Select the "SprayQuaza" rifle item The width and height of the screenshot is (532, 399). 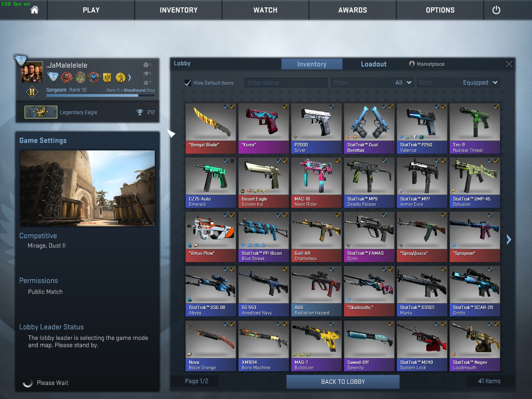pos(422,237)
